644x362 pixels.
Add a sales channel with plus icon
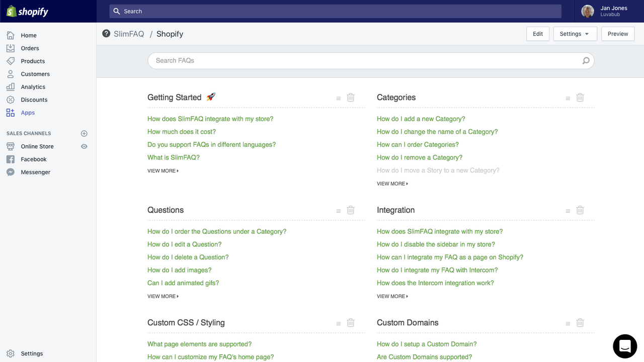point(84,133)
